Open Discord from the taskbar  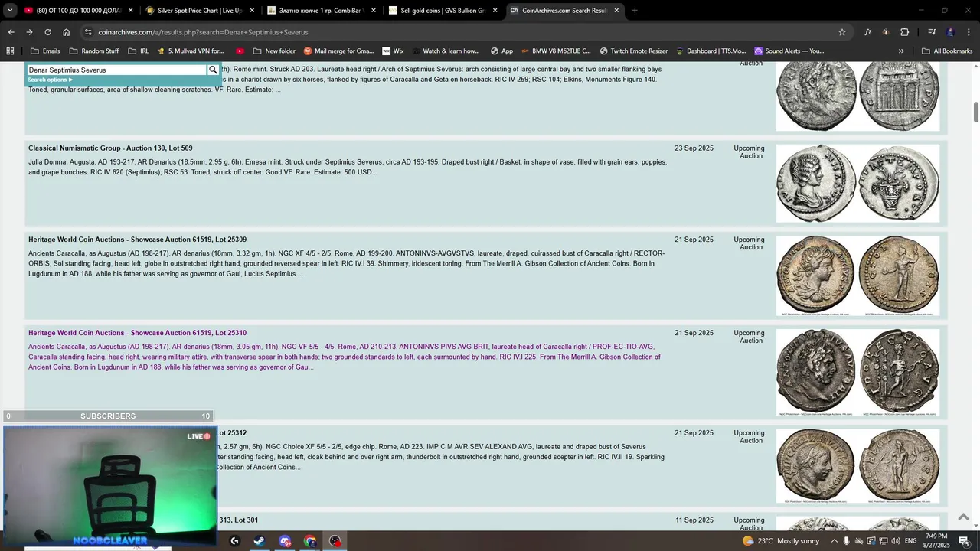coord(285,541)
